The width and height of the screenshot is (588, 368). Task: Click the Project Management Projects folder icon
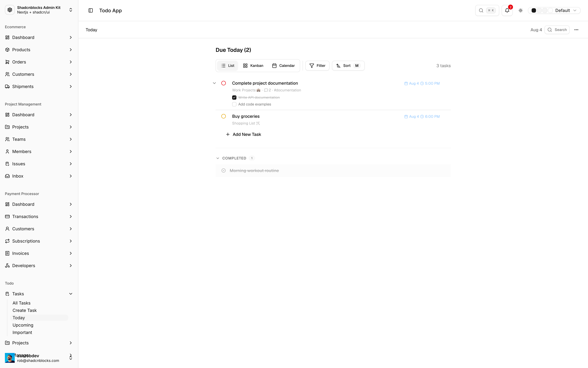7,127
